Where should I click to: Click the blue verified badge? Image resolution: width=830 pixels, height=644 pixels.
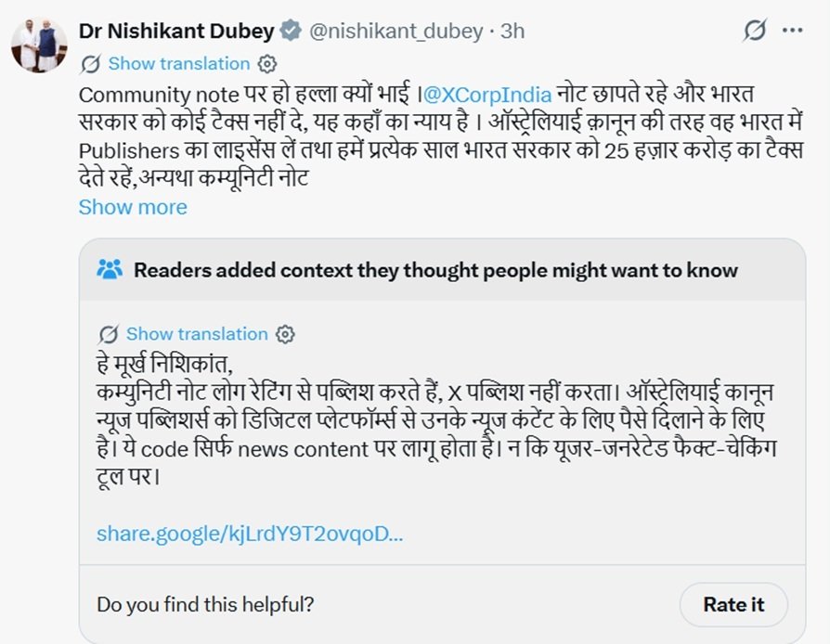pyautogui.click(x=291, y=31)
